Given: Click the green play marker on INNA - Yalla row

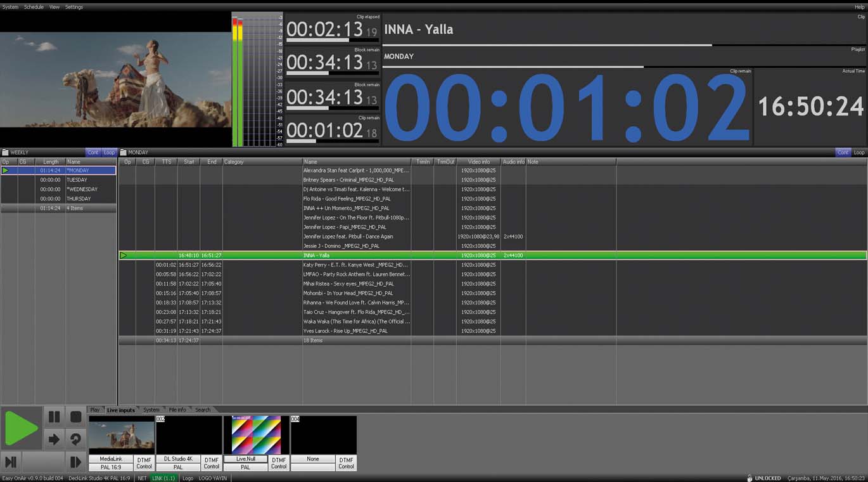Looking at the screenshot, I should [124, 255].
